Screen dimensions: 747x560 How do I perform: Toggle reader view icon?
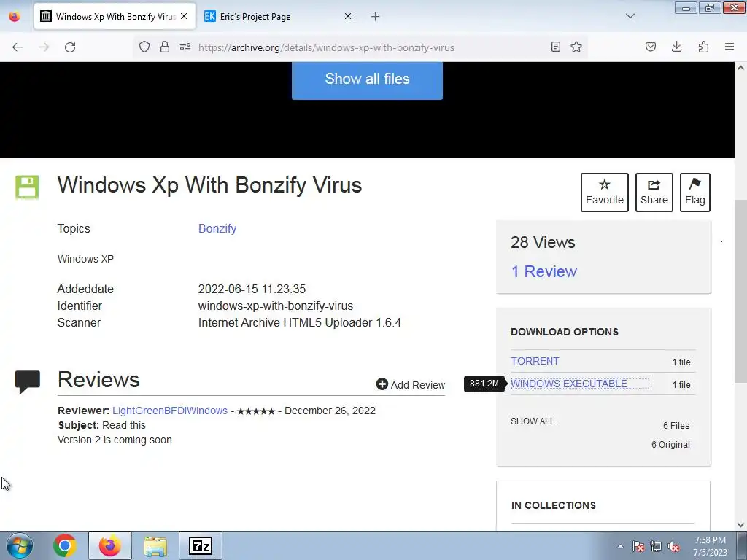[555, 47]
